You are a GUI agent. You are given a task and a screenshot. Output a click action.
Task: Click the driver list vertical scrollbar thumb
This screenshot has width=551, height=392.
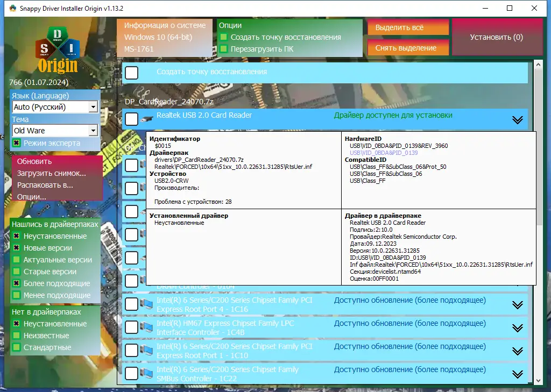(x=538, y=147)
